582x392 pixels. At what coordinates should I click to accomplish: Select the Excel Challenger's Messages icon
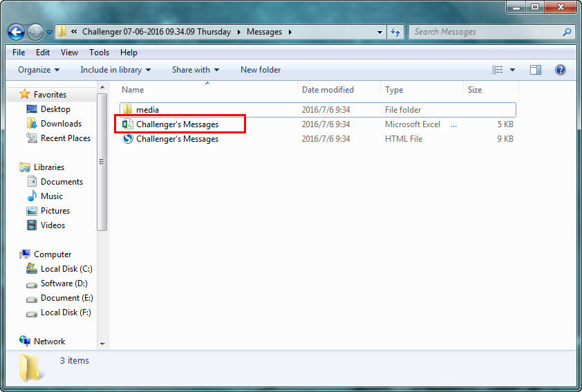(128, 124)
